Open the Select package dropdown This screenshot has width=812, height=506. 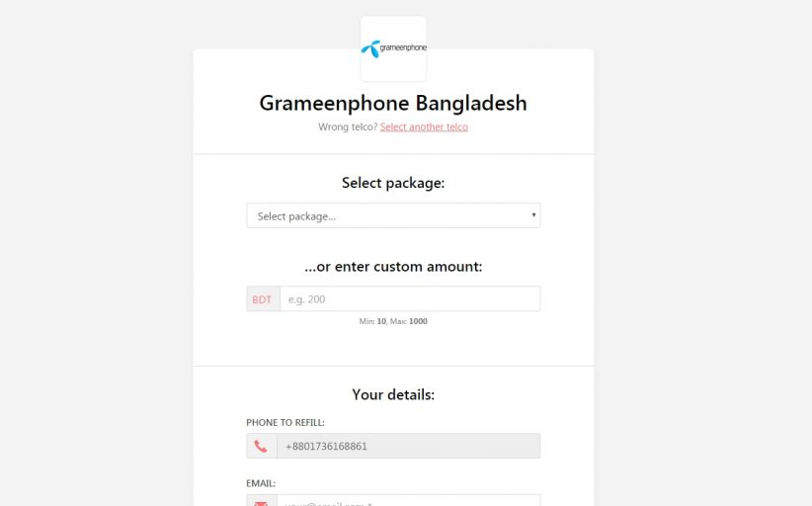[392, 216]
